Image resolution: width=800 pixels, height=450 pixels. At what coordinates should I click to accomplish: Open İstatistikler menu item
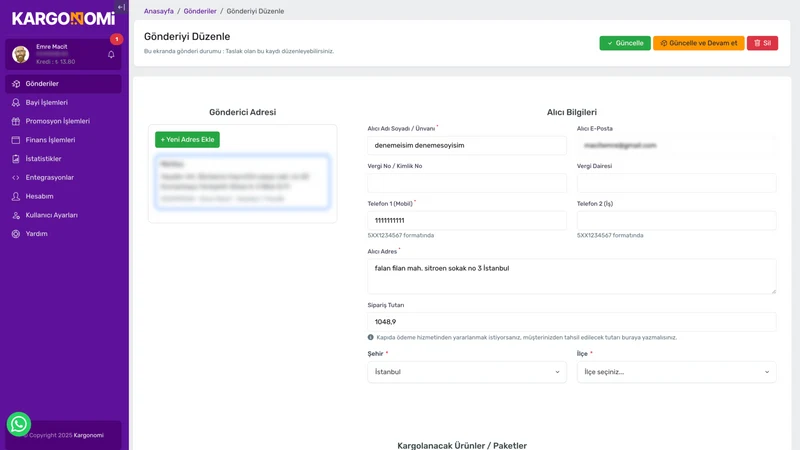63,159
